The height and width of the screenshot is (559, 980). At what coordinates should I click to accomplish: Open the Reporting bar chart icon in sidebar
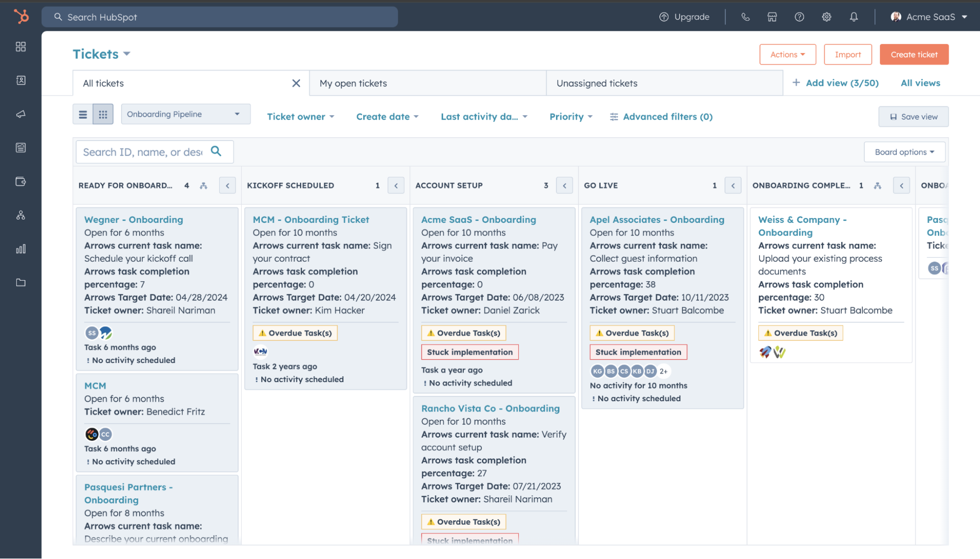tap(21, 249)
